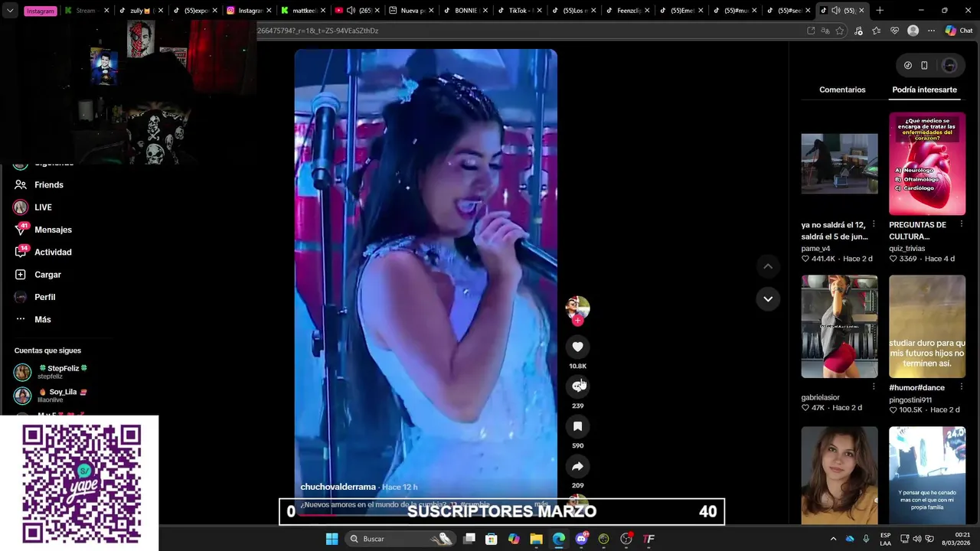The width and height of the screenshot is (980, 551).
Task: Add the page to favorites with the star icon
Action: click(840, 31)
